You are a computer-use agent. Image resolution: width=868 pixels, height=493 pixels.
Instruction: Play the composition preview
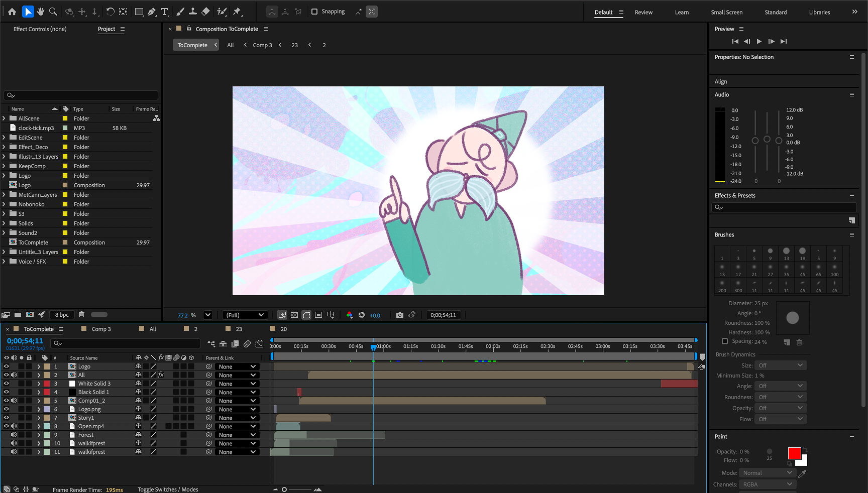[759, 42]
